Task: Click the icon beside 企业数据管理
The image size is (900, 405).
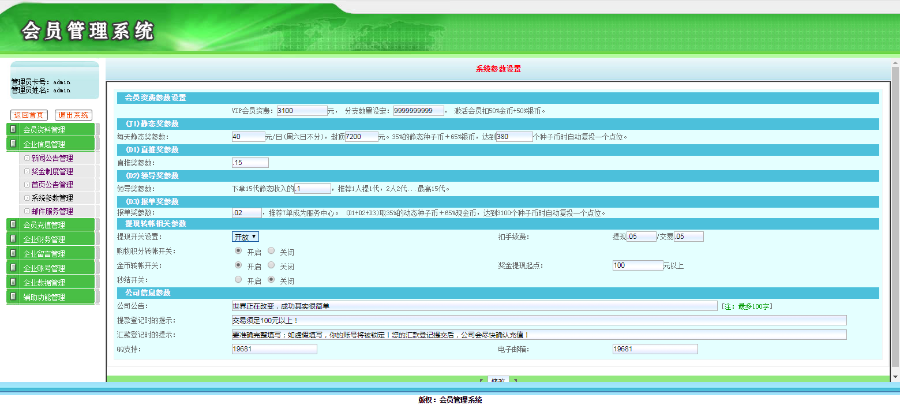Action: [x=13, y=282]
